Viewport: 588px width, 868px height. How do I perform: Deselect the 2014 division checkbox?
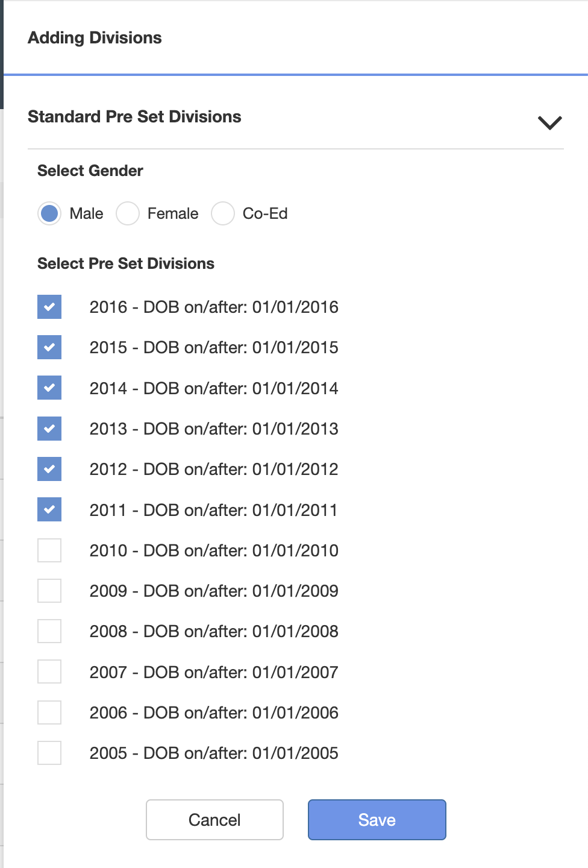point(49,388)
